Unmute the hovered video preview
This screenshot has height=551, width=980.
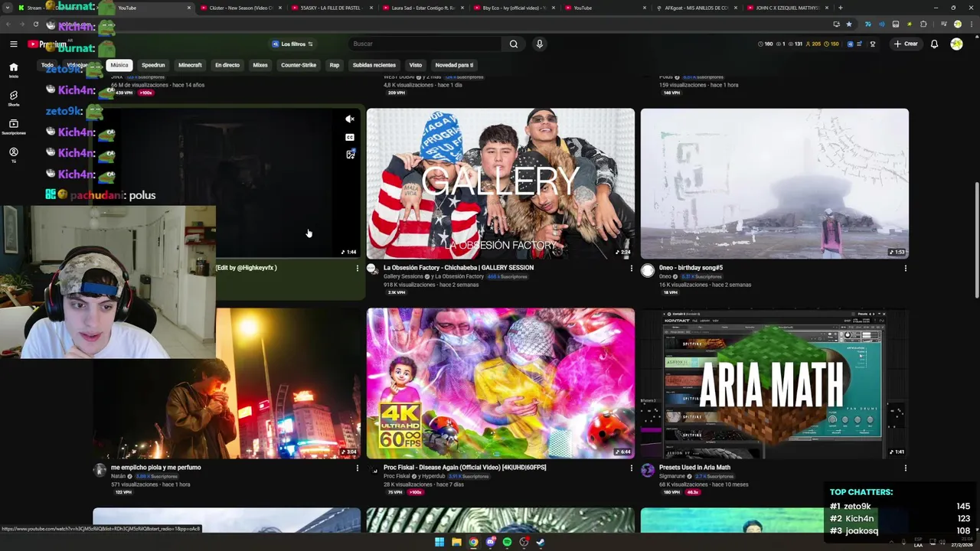pos(350,119)
